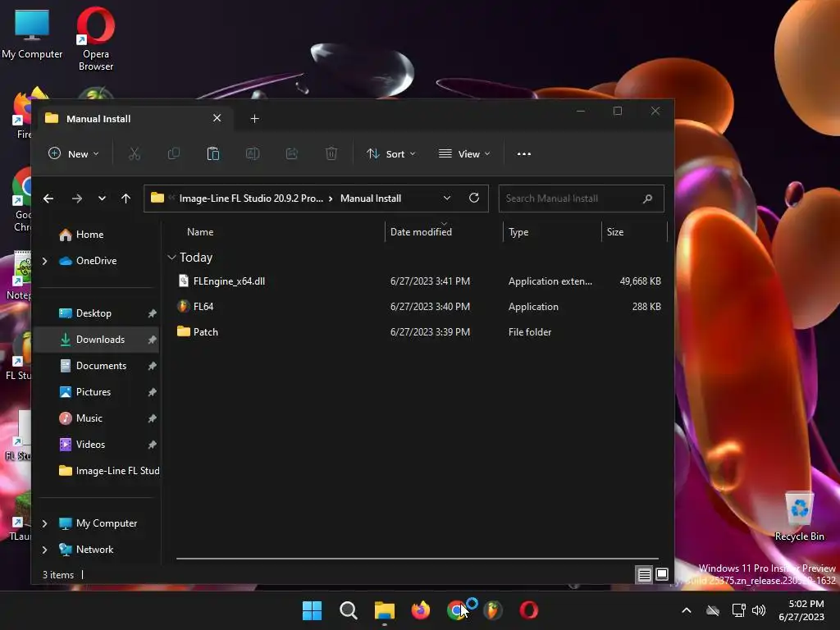The width and height of the screenshot is (840, 630).
Task: Open the Recycle Bin on desktop
Action: 799,517
